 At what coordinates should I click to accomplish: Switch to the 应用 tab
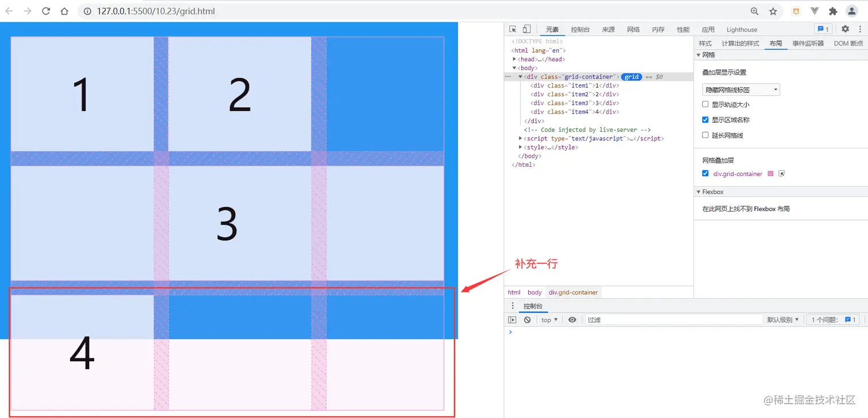point(708,30)
